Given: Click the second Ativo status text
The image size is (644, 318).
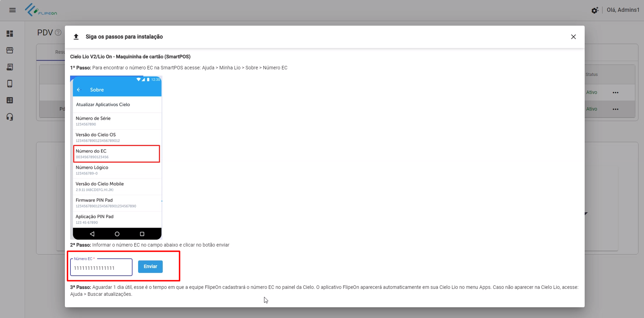Looking at the screenshot, I should click(592, 109).
